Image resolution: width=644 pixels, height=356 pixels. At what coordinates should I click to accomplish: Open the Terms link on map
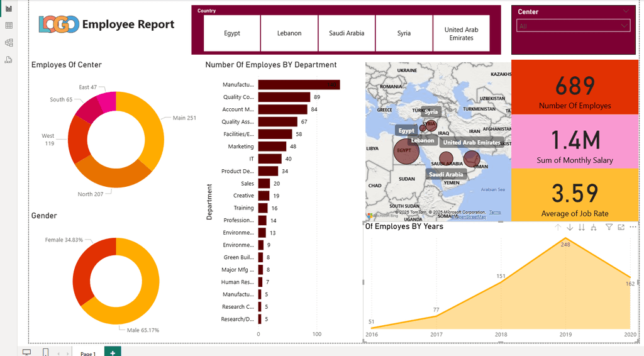pyautogui.click(x=495, y=213)
